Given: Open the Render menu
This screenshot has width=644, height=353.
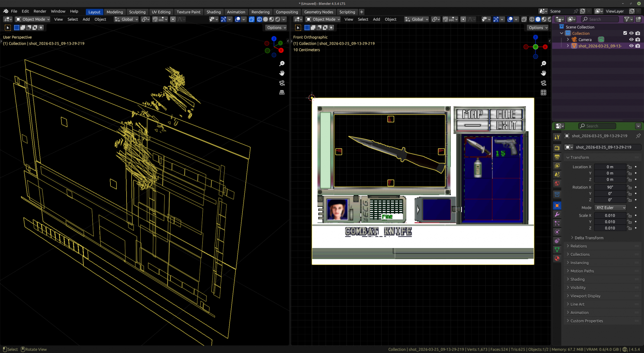Looking at the screenshot, I should pyautogui.click(x=40, y=12).
